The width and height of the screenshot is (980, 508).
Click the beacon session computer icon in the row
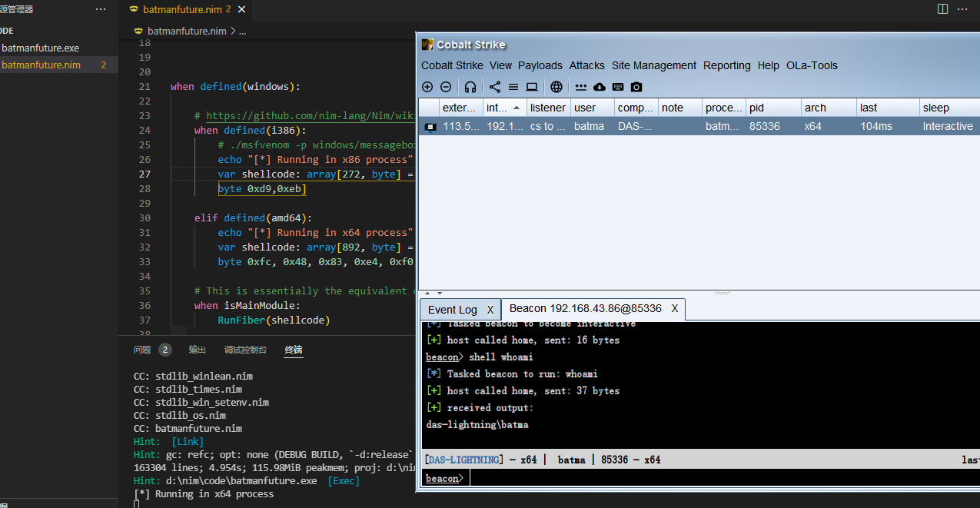[x=430, y=127]
